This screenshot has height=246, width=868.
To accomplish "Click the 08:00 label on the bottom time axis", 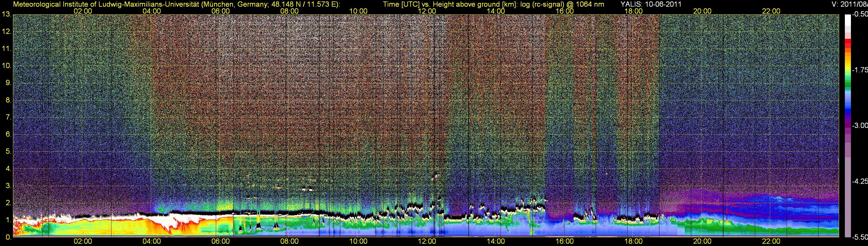I will pyautogui.click(x=289, y=241).
